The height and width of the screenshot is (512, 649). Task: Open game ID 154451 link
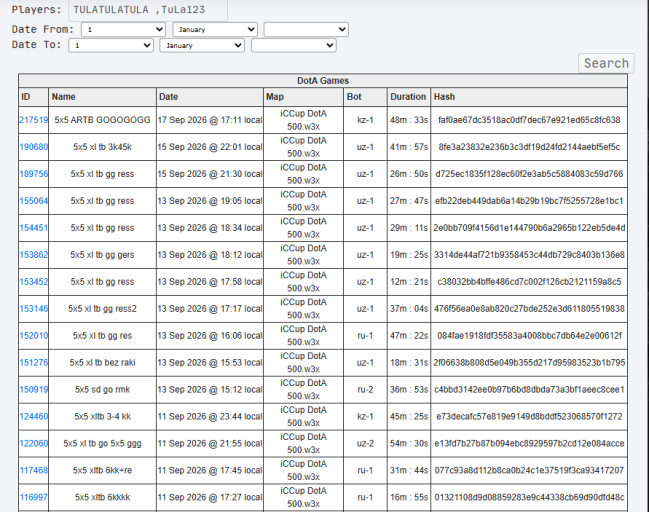[x=34, y=228]
